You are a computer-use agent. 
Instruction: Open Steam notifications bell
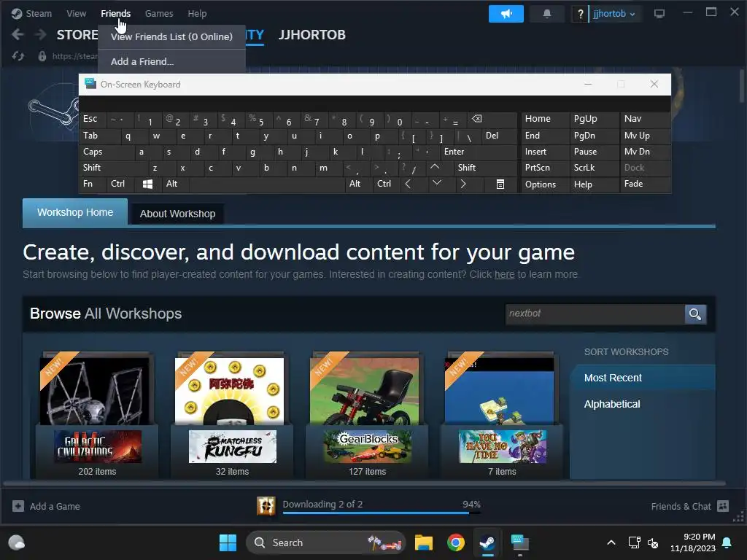(547, 14)
